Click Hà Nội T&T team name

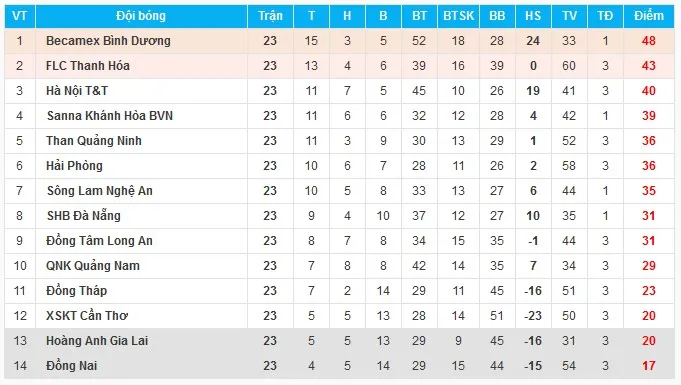pos(77,91)
